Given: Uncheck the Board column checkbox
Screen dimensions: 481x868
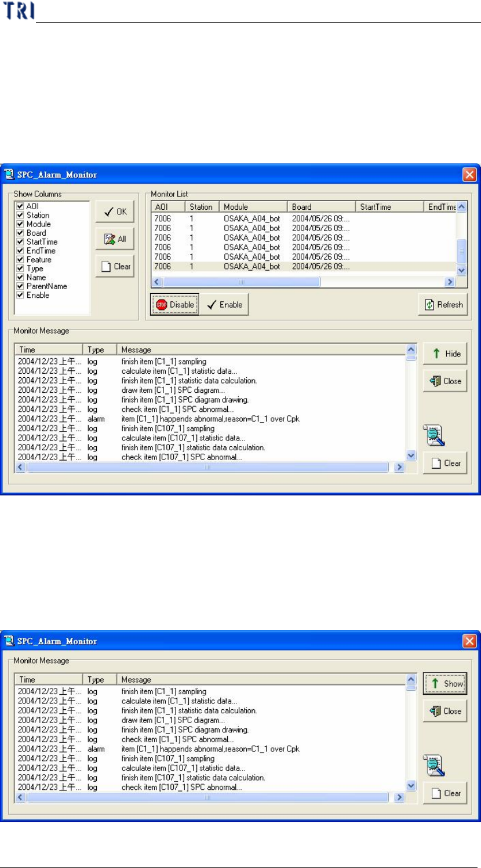Looking at the screenshot, I should click(x=20, y=233).
